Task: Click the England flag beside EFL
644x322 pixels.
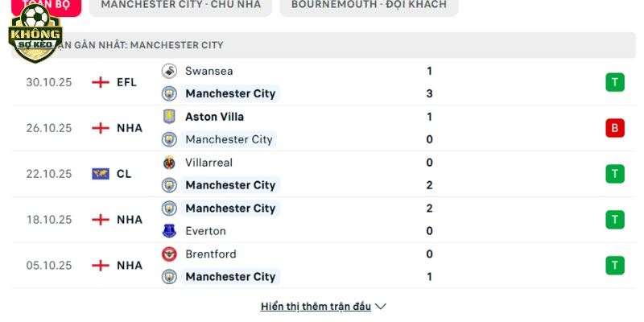Action: click(101, 82)
